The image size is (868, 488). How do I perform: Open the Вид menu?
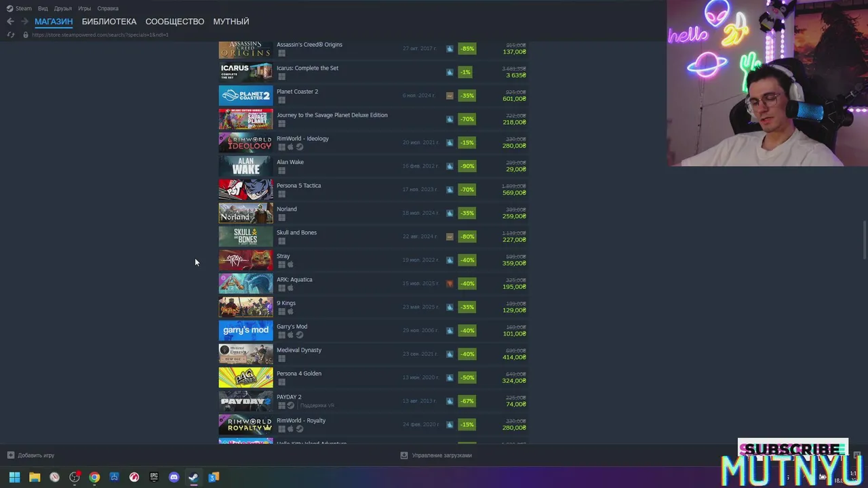point(43,8)
